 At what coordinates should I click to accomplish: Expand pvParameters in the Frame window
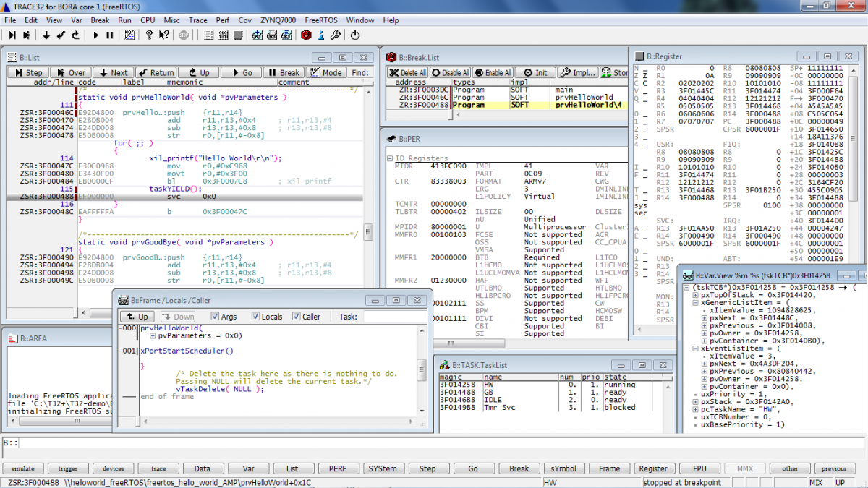pos(153,335)
